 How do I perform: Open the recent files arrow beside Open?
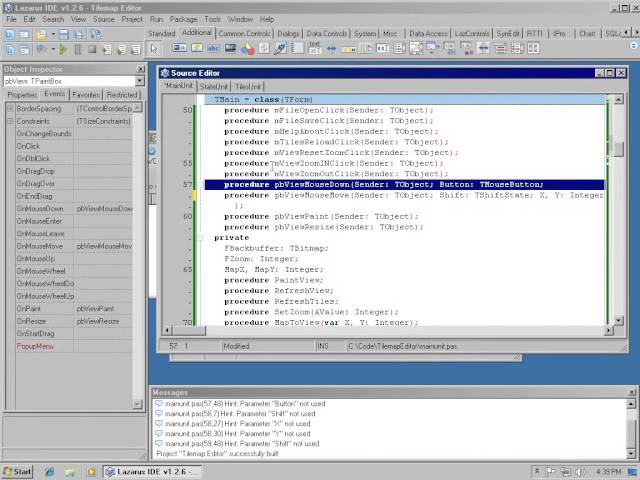pos(53,35)
